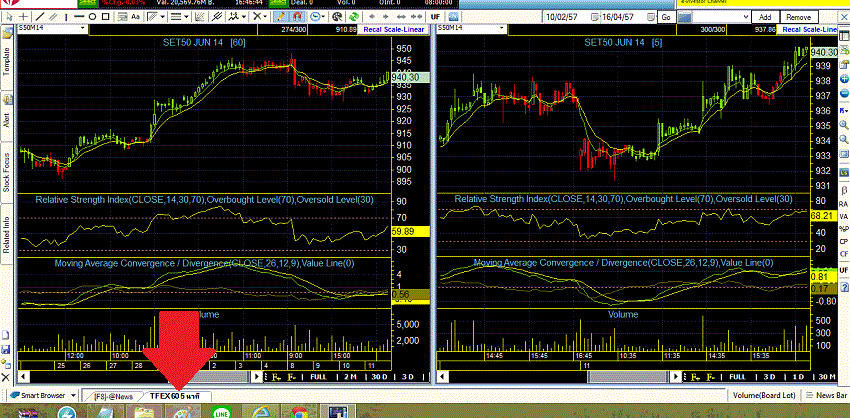Open LINE app from taskbar
The height and width of the screenshot is (418, 850).
coord(221,413)
